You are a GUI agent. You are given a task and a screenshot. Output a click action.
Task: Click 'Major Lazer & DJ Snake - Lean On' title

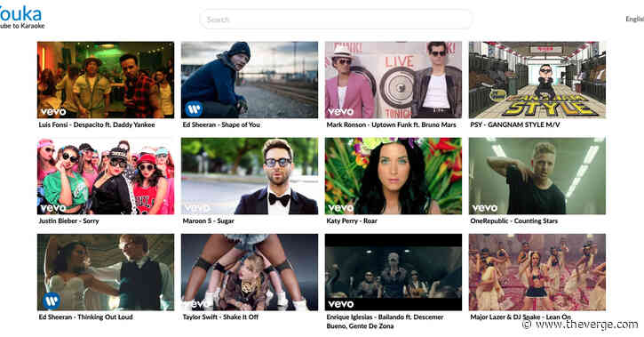(x=521, y=317)
